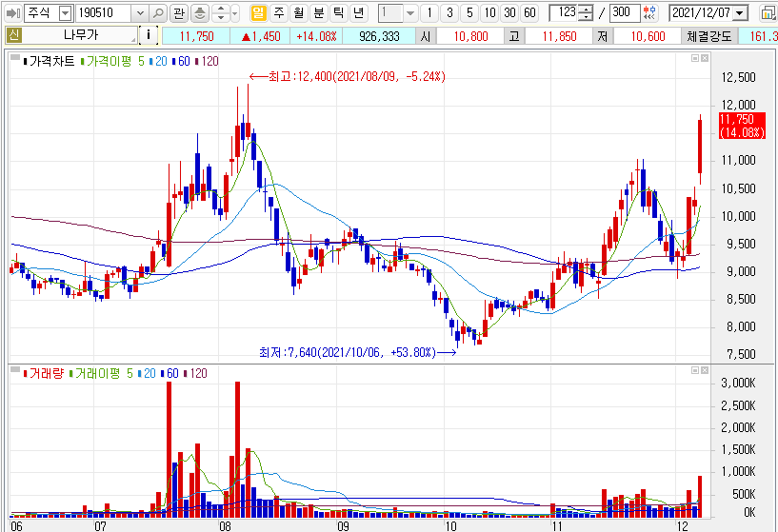Expand the stock code history dropdown arrow
This screenshot has width=778, height=532.
pyautogui.click(x=140, y=13)
